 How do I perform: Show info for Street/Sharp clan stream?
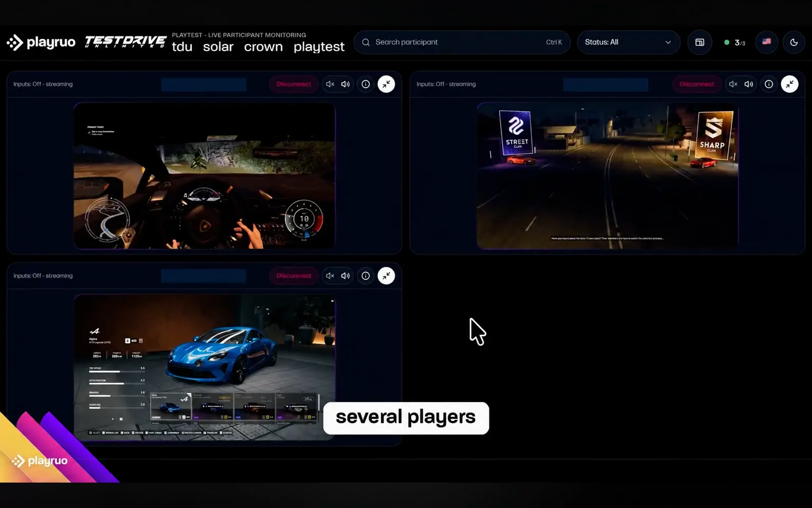point(768,84)
